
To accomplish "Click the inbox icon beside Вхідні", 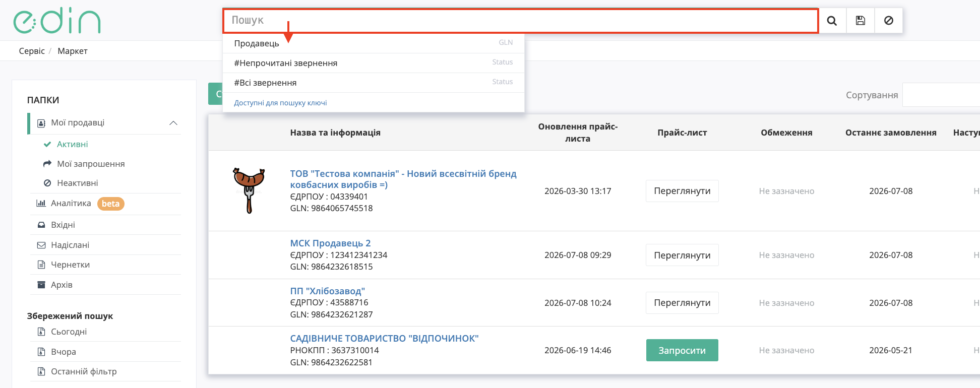I will click(x=41, y=225).
